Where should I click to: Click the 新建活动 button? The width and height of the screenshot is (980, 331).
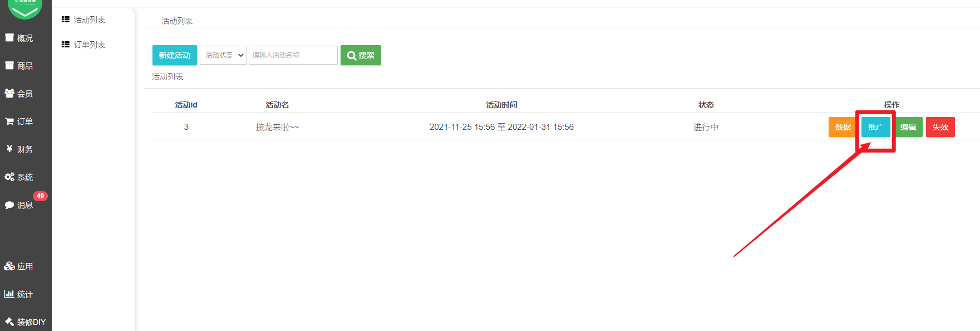pos(175,55)
